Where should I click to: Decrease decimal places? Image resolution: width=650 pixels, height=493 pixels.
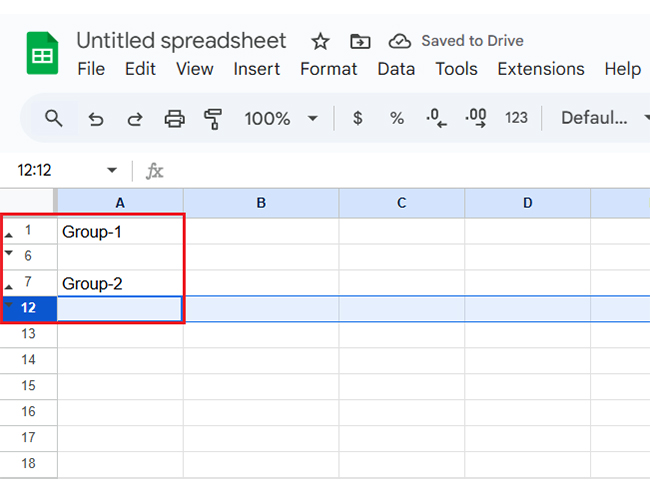(x=437, y=118)
